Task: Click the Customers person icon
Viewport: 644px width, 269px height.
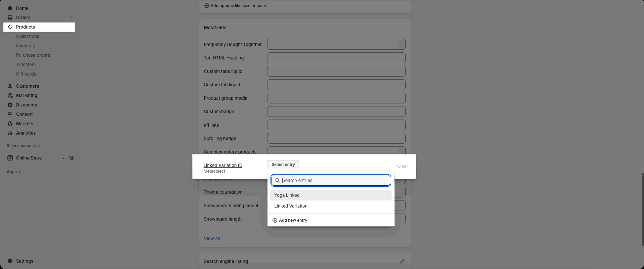Action: click(x=10, y=86)
